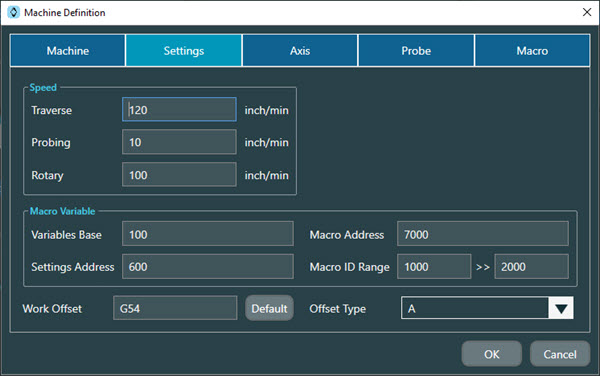Click the Machine Definition window title
Viewport: 600px width, 376px height.
[x=65, y=13]
